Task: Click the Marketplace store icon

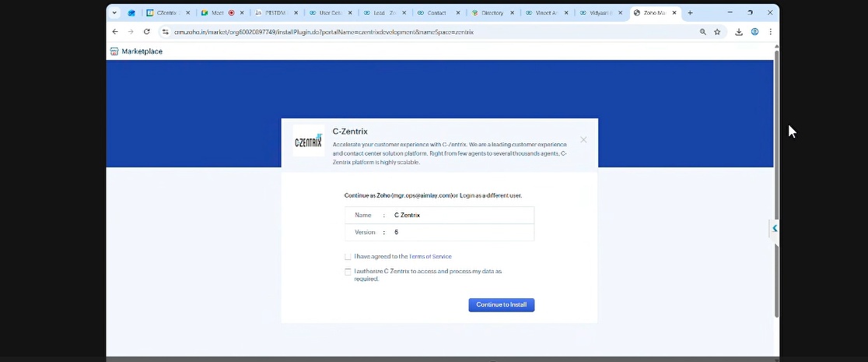Action: pos(114,51)
